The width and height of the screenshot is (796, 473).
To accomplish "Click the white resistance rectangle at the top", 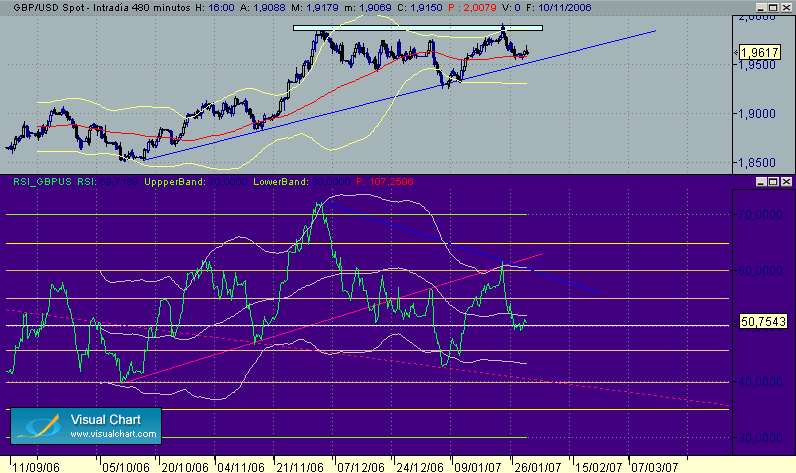I will (418, 28).
